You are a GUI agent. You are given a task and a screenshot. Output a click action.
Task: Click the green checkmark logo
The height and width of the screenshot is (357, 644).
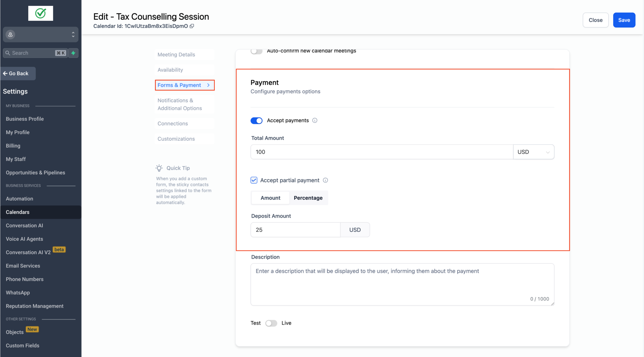pyautogui.click(x=41, y=13)
